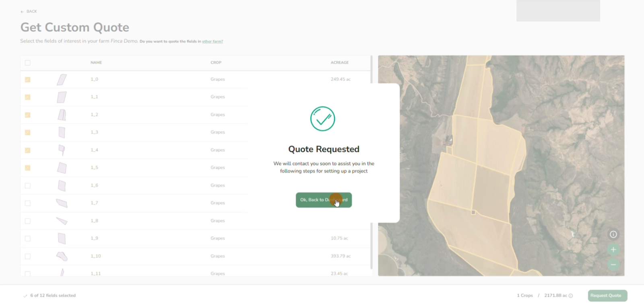Click the ACREAGE column header
Image resolution: width=644 pixels, height=304 pixels.
click(x=339, y=63)
